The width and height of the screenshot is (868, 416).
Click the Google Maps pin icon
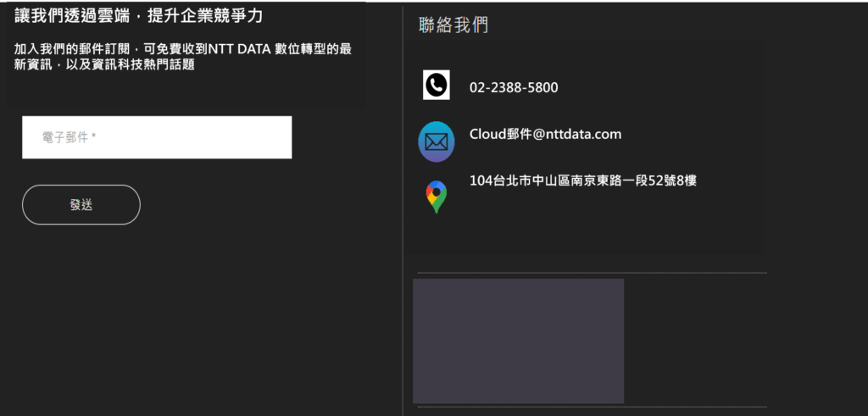[436, 197]
